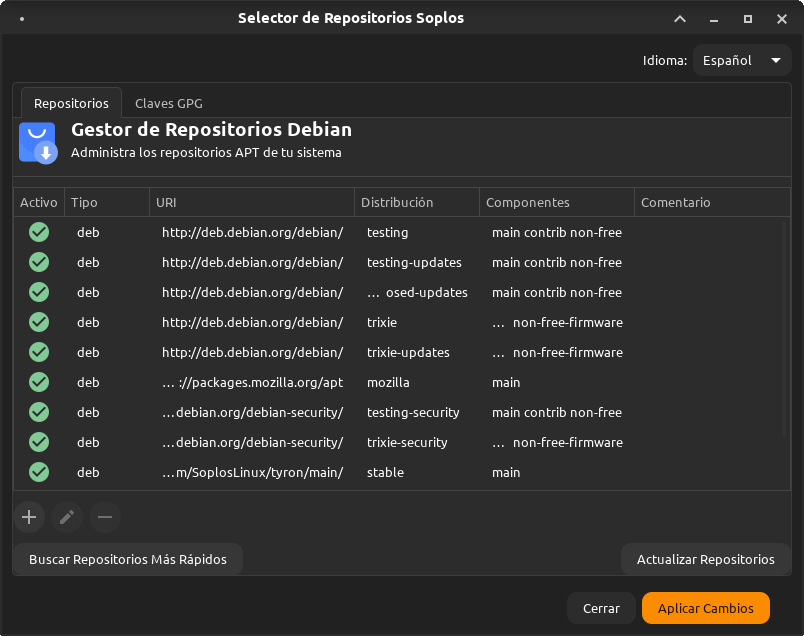Deactivate the mozilla repository
This screenshot has width=804, height=636.
pyautogui.click(x=38, y=382)
